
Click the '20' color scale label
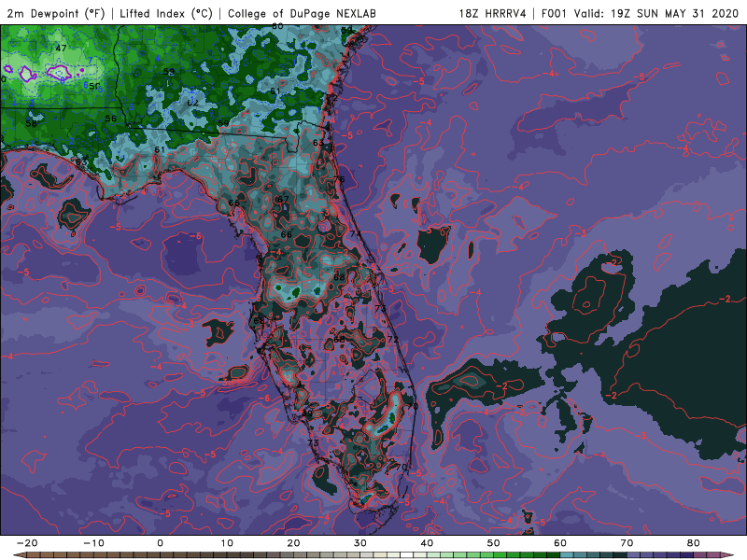pos(293,543)
